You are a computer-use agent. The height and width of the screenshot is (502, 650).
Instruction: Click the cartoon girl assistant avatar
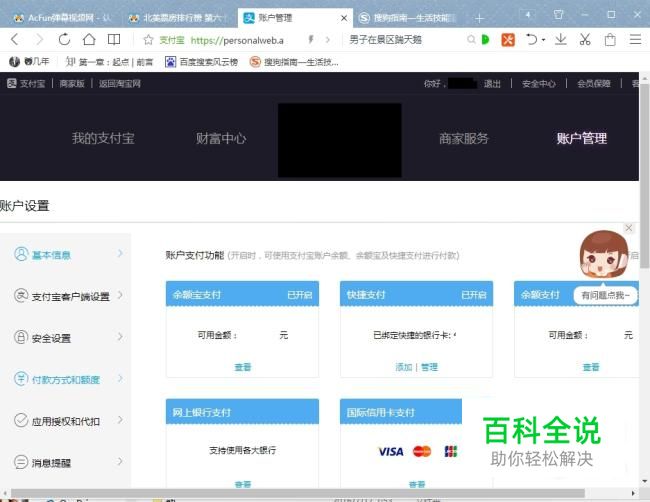tap(604, 254)
